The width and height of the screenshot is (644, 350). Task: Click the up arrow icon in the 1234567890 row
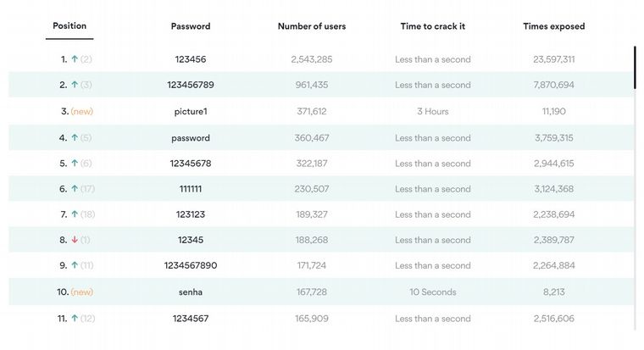point(75,266)
